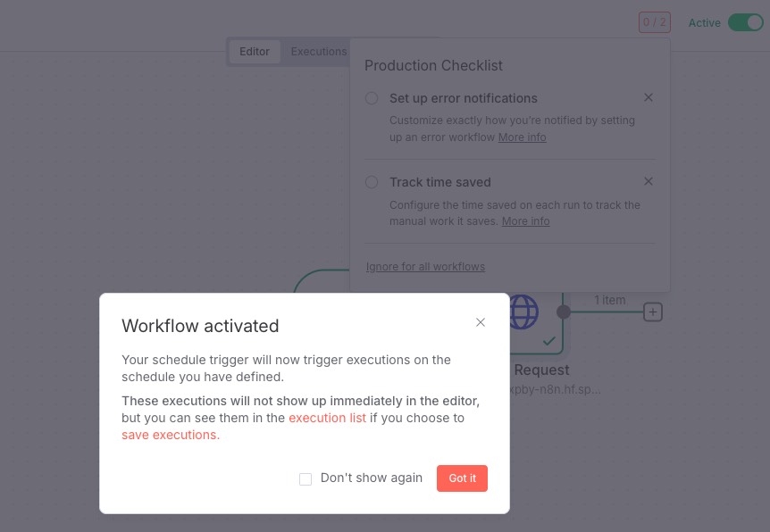Screen dimensions: 770x532
Task: Click the green success checkmark on the node
Action: click(x=548, y=341)
